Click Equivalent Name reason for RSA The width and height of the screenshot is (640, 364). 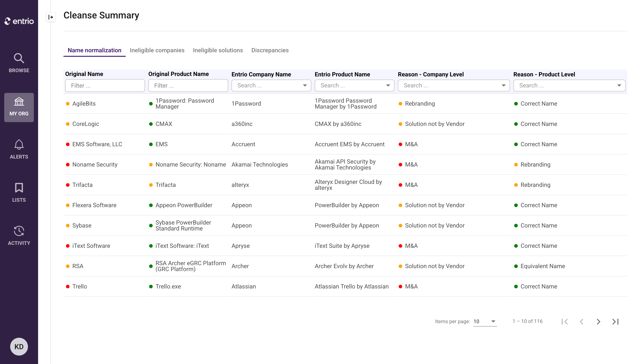(542, 266)
